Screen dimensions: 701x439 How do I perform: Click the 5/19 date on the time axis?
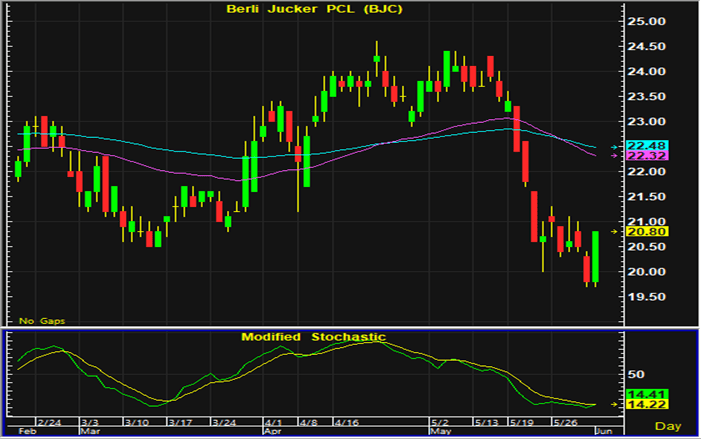pyautogui.click(x=522, y=423)
